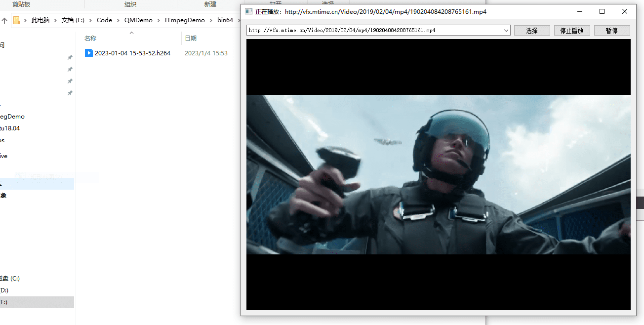Viewport: 644px width, 325px height.
Task: Click the video frame showing the pilot
Action: [x=439, y=174]
